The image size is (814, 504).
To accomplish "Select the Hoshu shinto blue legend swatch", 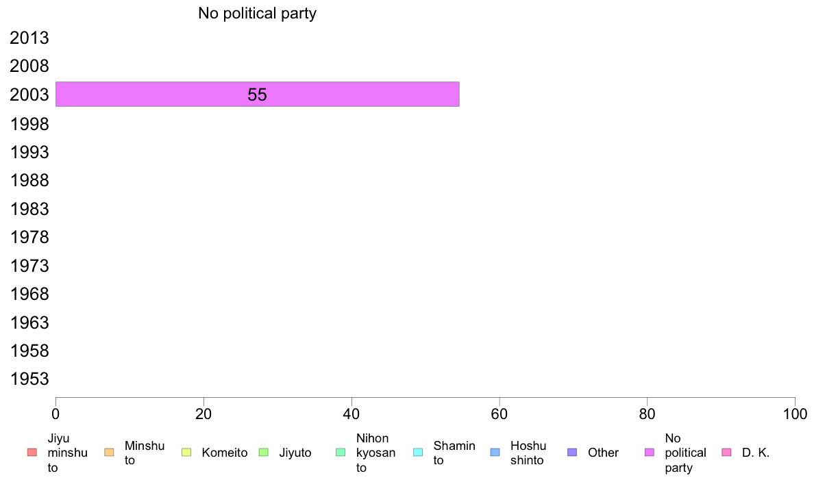I will pyautogui.click(x=495, y=453).
